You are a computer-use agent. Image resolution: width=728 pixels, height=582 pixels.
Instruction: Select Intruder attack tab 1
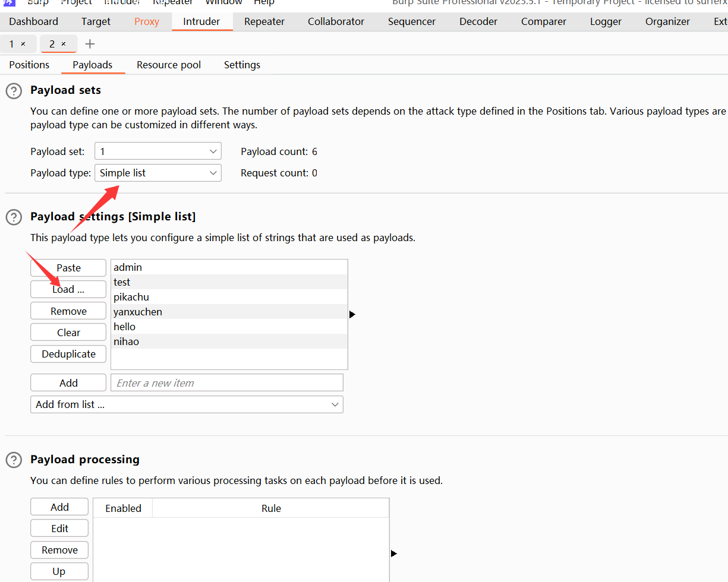click(11, 44)
